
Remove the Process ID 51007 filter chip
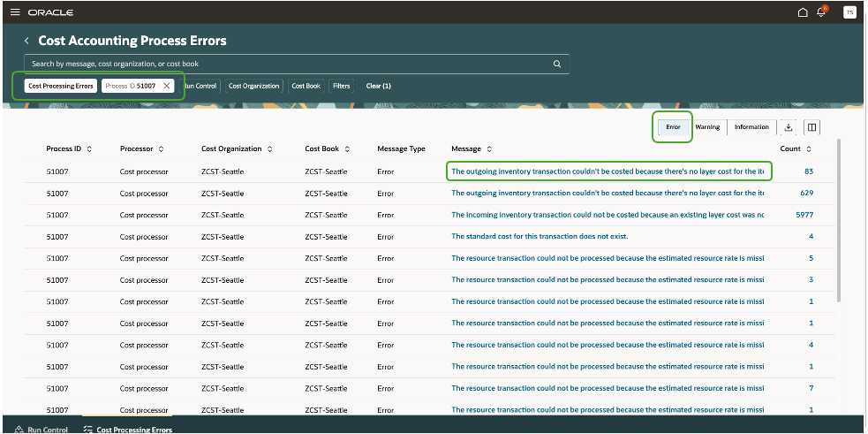point(166,86)
